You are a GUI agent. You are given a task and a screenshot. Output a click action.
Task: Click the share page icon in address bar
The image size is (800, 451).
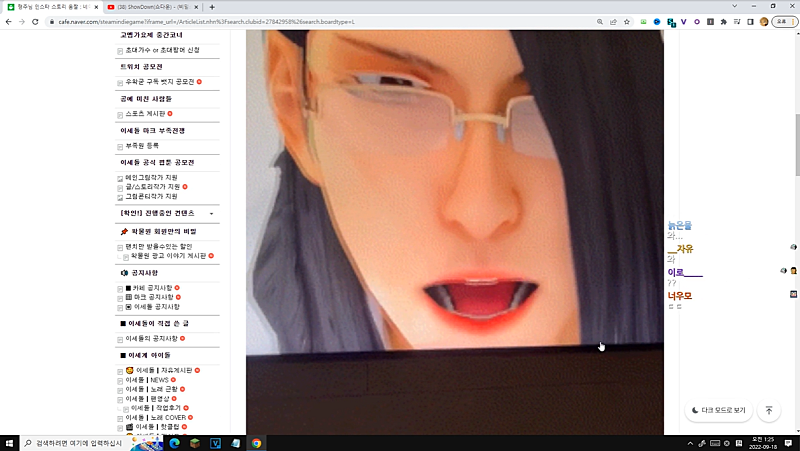pyautogui.click(x=613, y=22)
